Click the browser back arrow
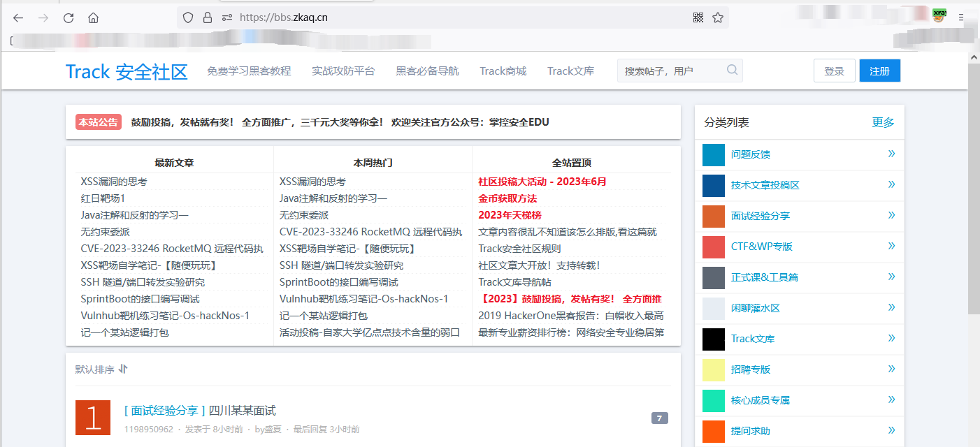This screenshot has width=980, height=447. click(x=18, y=18)
